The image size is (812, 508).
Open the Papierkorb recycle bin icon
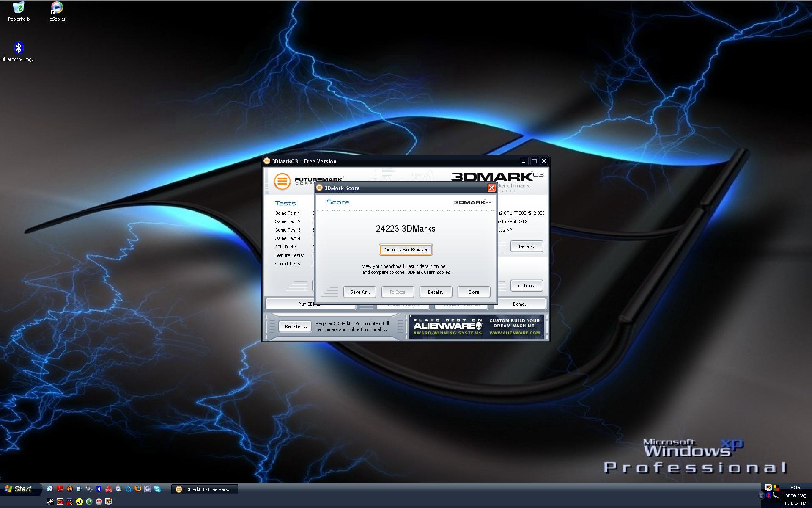tap(19, 11)
